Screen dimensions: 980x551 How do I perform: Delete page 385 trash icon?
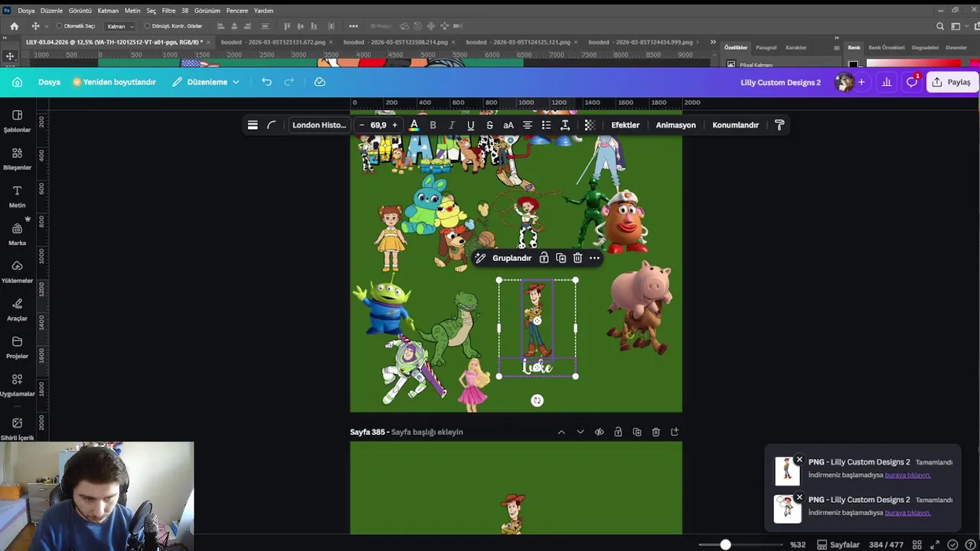[656, 432]
